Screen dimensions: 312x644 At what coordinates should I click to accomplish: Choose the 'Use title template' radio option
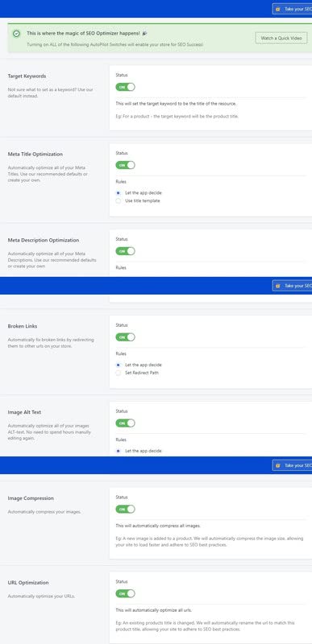point(138,200)
